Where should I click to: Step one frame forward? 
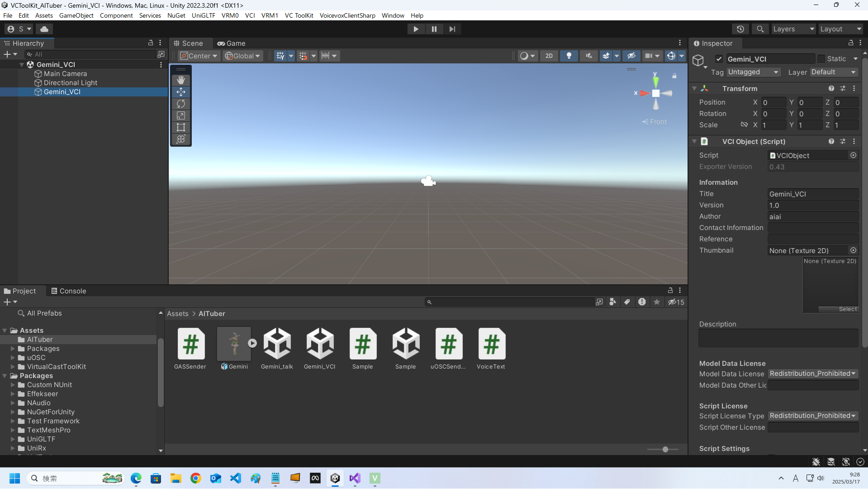(452, 29)
